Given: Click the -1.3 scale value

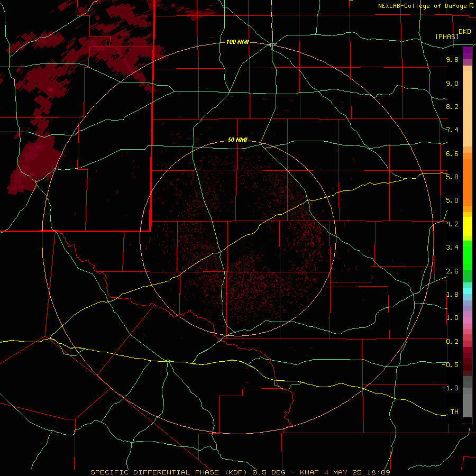Looking at the screenshot, I should click(450, 388).
